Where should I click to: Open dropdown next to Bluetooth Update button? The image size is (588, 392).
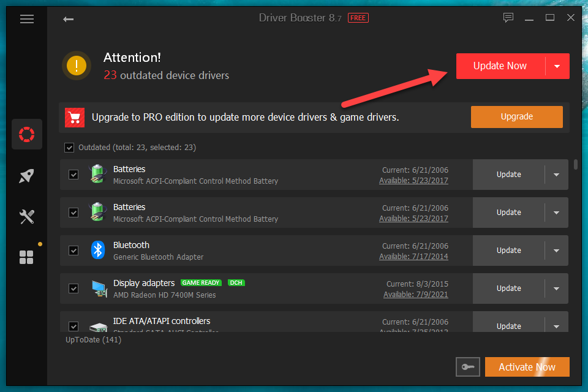point(556,251)
